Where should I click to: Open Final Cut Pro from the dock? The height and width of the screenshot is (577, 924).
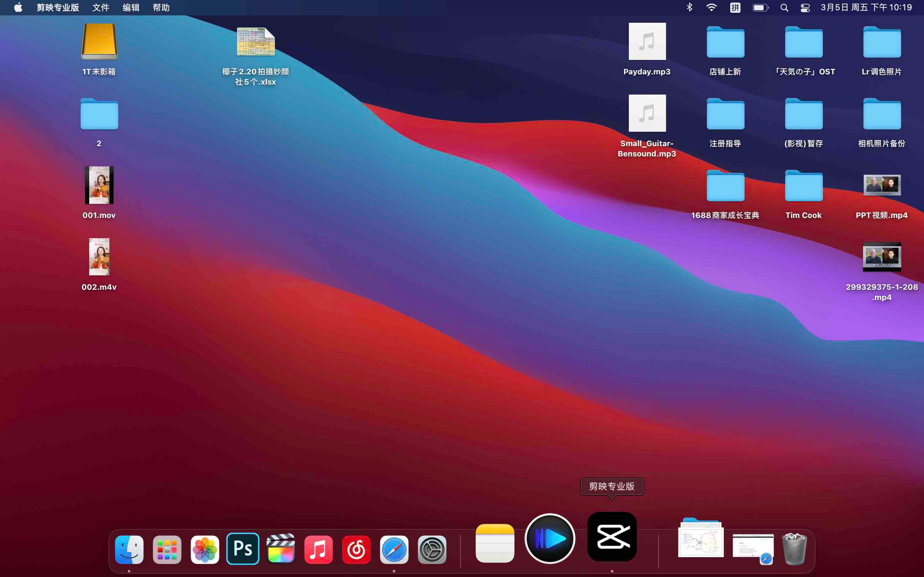pyautogui.click(x=281, y=549)
